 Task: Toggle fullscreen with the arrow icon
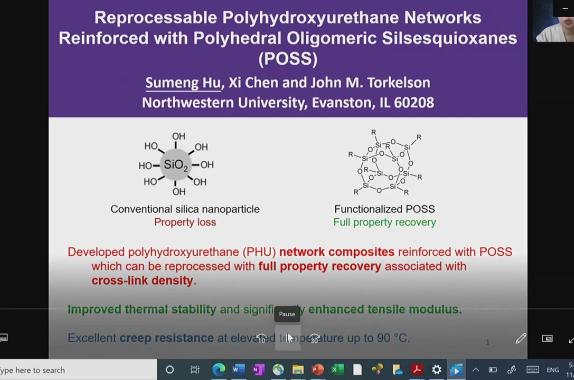click(x=571, y=340)
